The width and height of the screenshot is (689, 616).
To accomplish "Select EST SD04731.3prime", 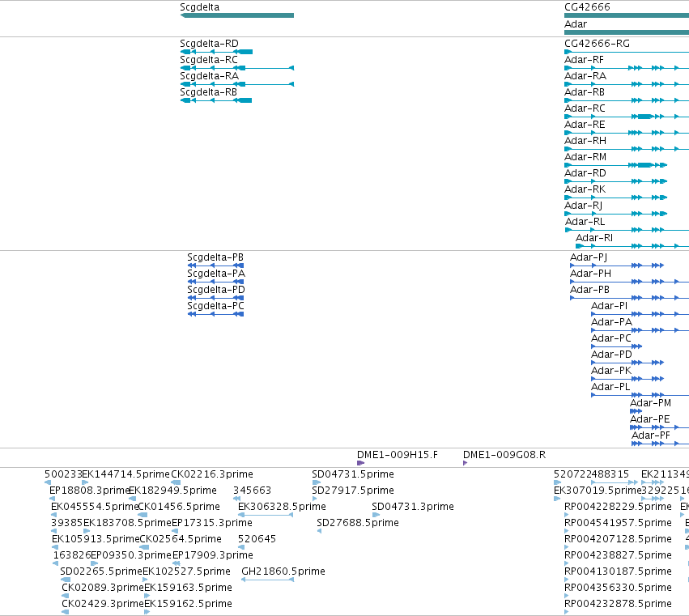I will pos(413,507).
